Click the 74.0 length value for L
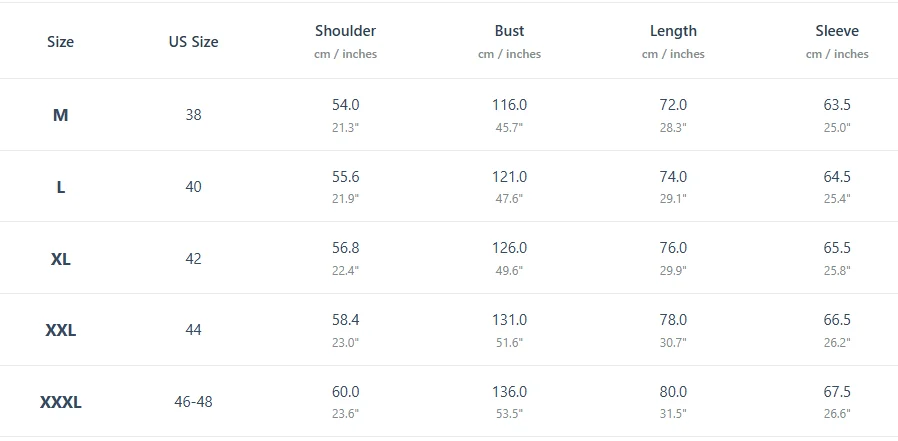Viewport: 898px width, 441px height. click(x=673, y=177)
